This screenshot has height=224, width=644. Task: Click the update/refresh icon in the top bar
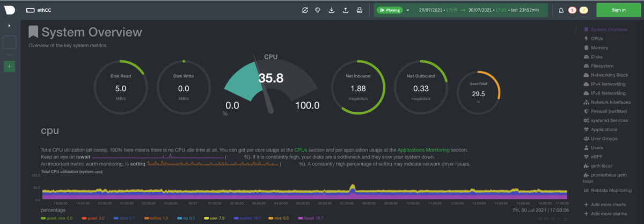click(305, 10)
